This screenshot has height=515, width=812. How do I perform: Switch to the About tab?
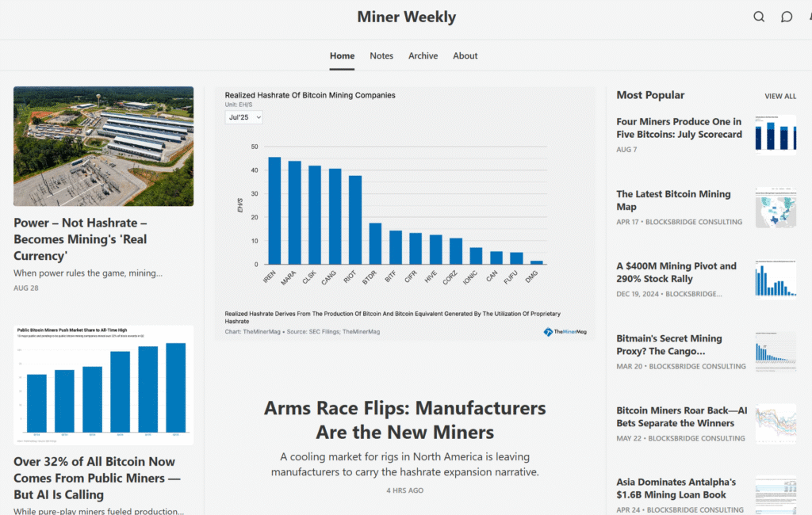[x=465, y=56]
